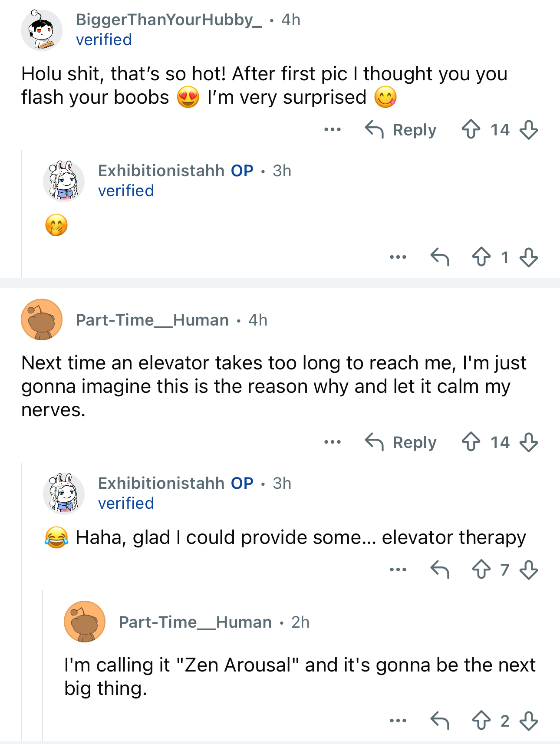Open BiggerThanYourHubby_ user profile link
Image resolution: width=560 pixels, height=744 pixels.
[169, 20]
